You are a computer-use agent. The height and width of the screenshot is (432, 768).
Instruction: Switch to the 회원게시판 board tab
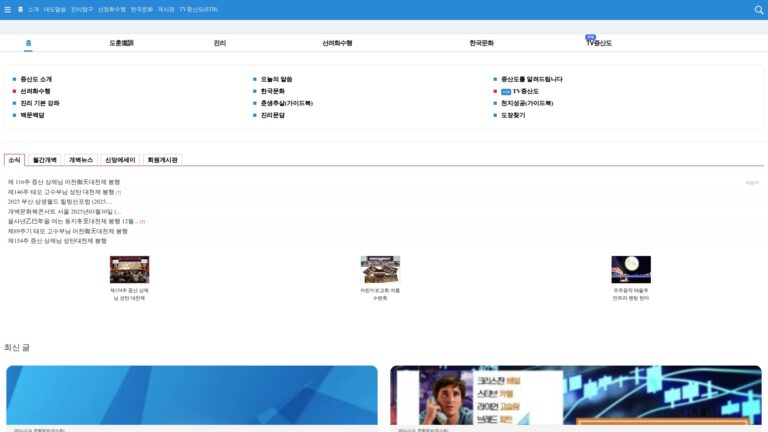pyautogui.click(x=162, y=160)
